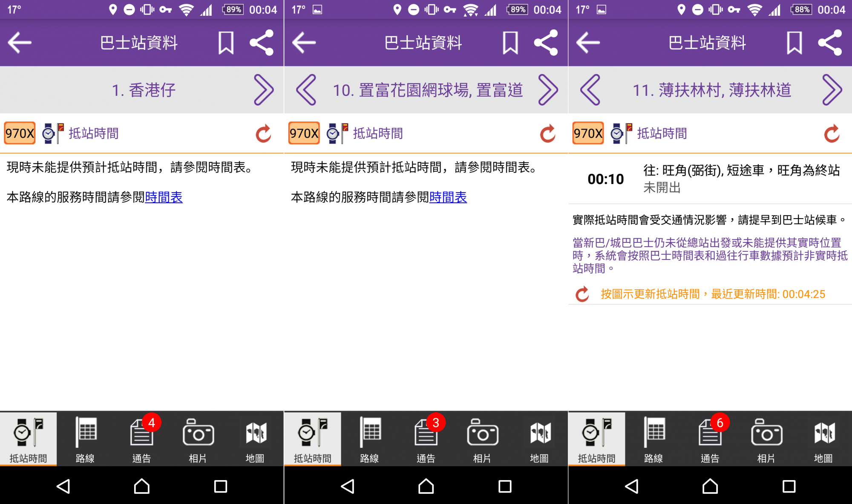Bookmark the 置富花園網球場 stop
The height and width of the screenshot is (504, 852).
510,43
